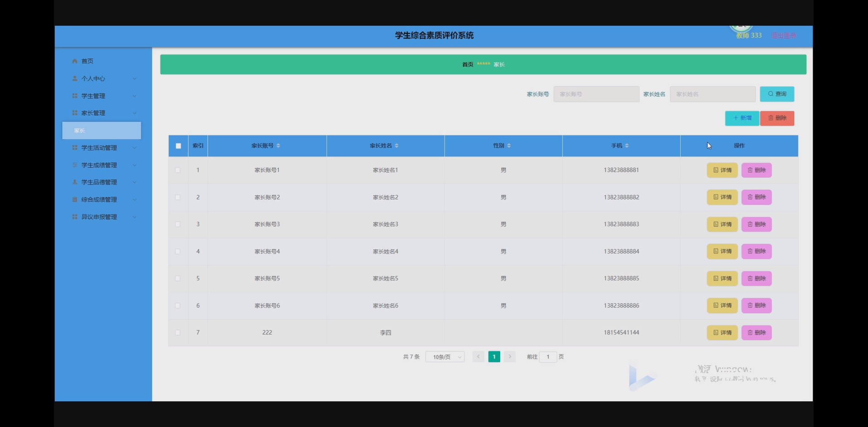Click 退出登录 logout link
The height and width of the screenshot is (427, 868).
(783, 35)
